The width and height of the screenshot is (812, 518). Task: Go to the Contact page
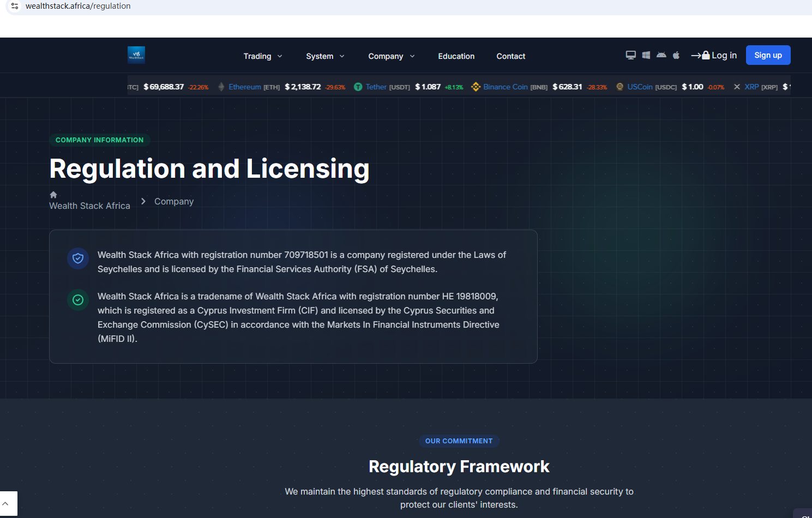[510, 56]
